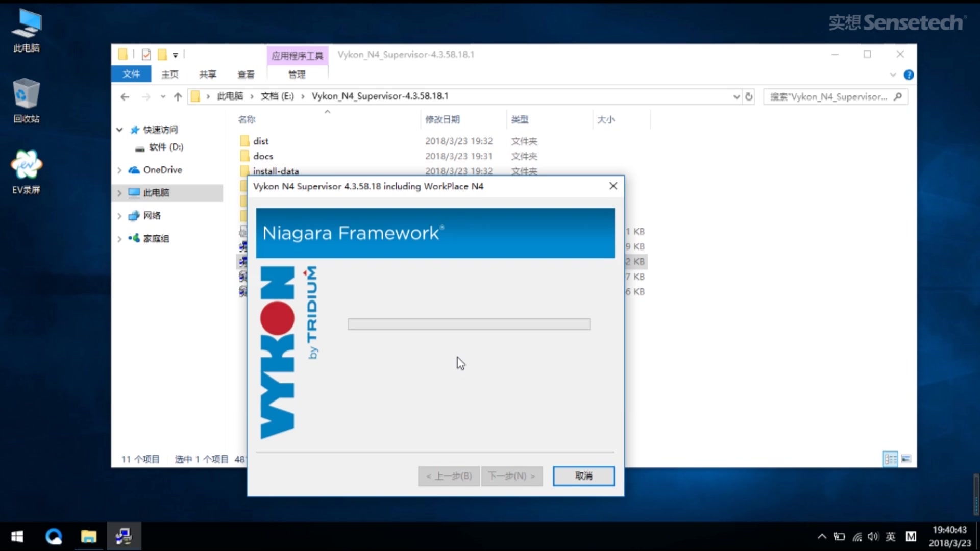Select 此电脑 in navigation pane
Viewport: 980px width, 551px height.
(x=156, y=193)
